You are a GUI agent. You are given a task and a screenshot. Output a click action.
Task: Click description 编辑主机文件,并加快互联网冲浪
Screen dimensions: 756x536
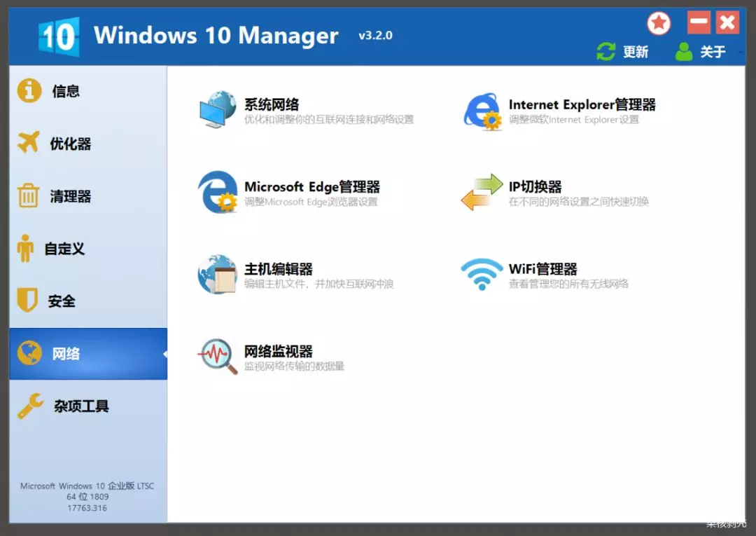(x=318, y=284)
